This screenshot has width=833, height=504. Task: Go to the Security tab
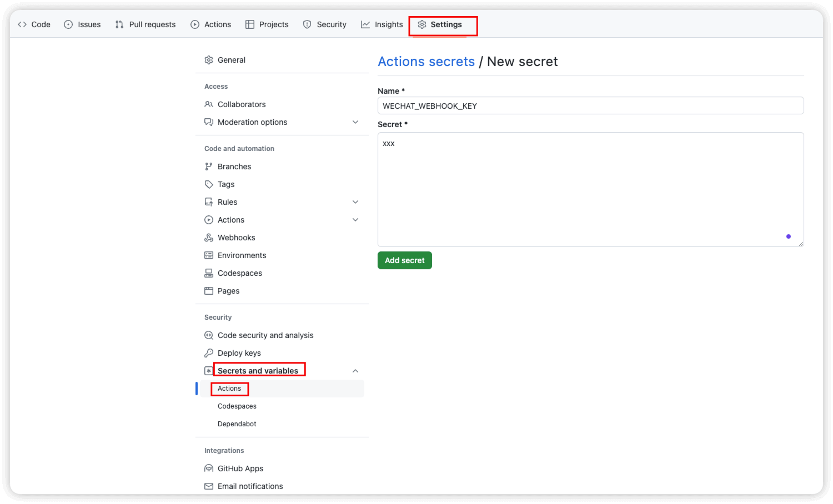click(325, 24)
